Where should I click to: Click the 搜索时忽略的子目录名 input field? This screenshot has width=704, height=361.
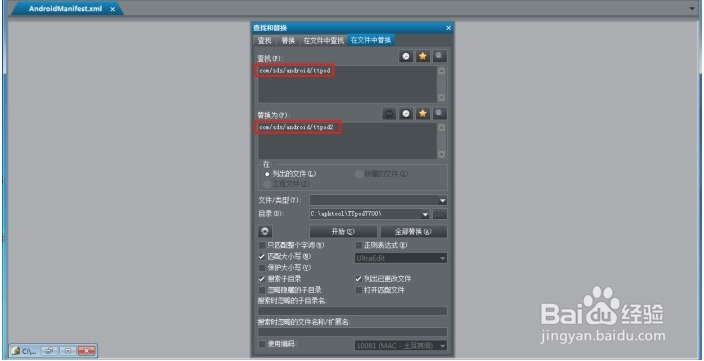click(x=352, y=311)
